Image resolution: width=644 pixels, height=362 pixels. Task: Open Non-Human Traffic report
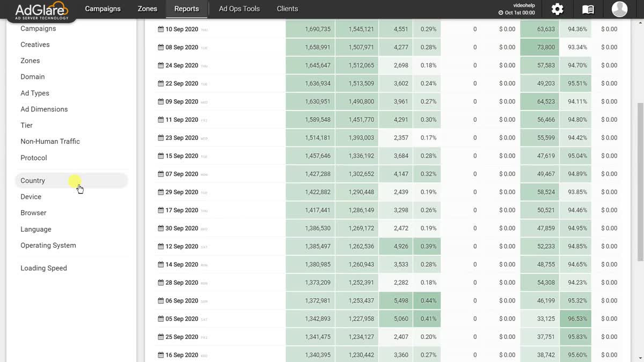point(50,142)
